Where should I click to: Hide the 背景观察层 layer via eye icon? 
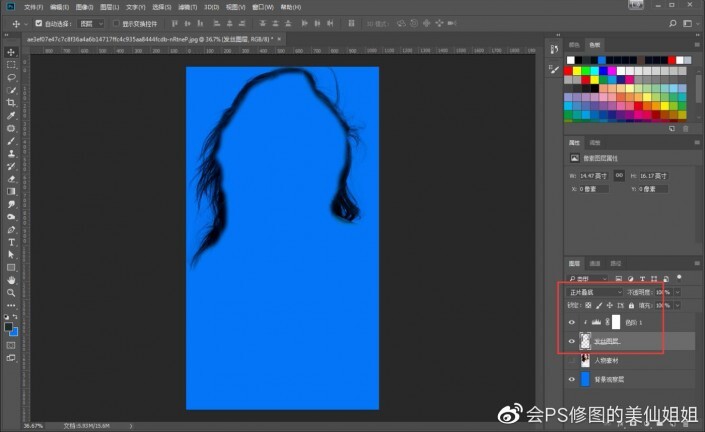point(571,380)
